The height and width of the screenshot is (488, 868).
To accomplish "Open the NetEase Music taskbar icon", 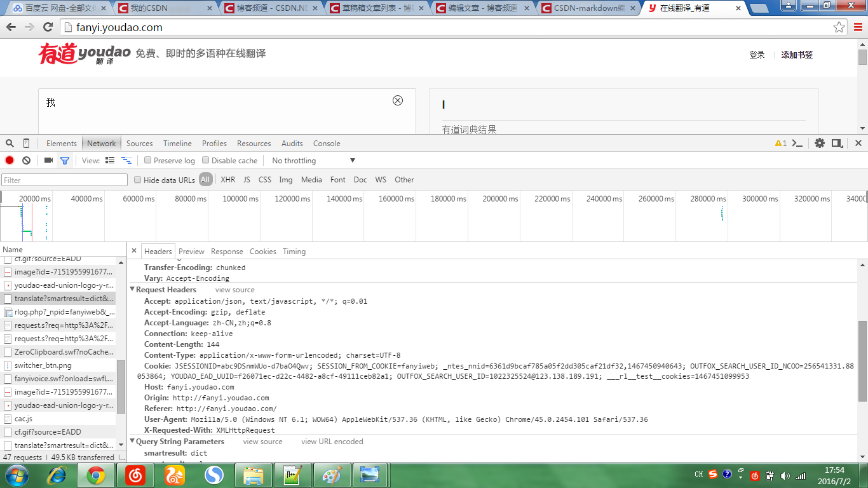I will (x=135, y=475).
